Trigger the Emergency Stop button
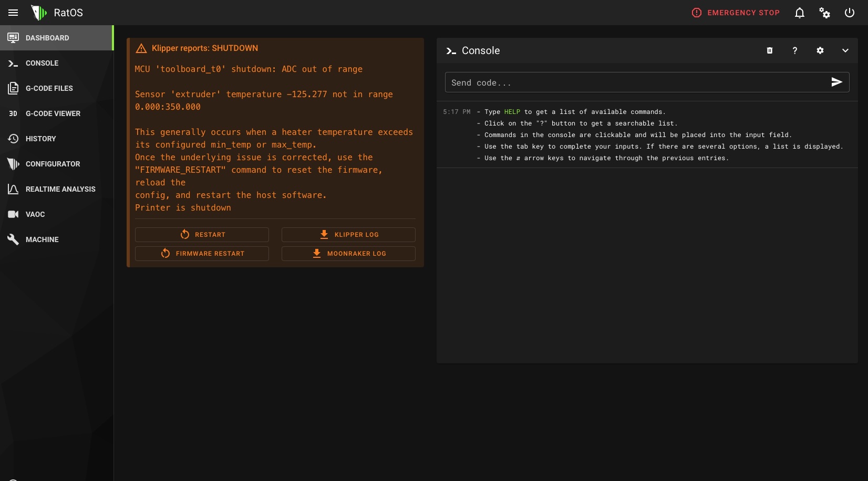 736,13
